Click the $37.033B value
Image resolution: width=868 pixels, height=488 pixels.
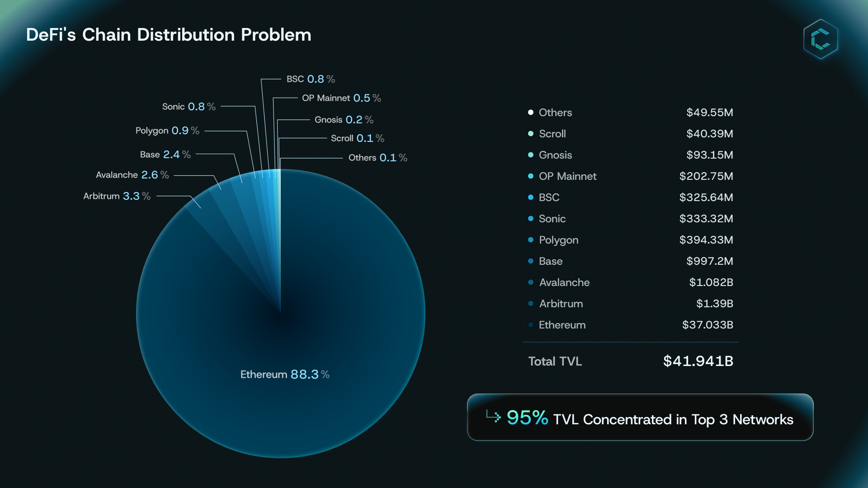click(x=708, y=324)
